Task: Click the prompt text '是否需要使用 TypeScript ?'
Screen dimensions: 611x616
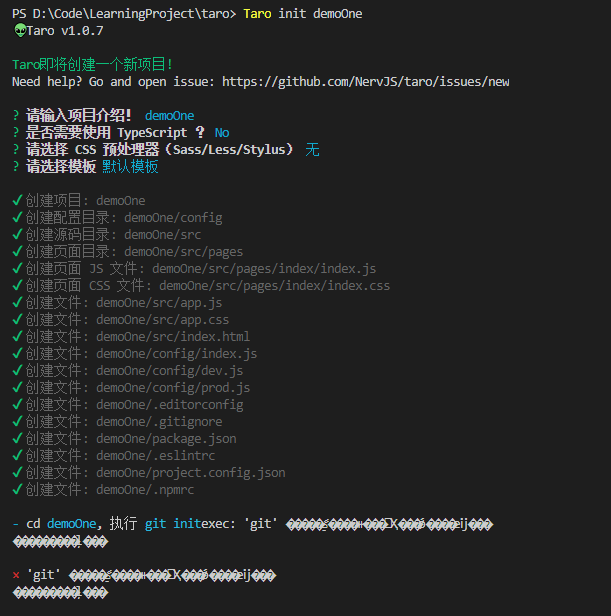Action: point(116,133)
